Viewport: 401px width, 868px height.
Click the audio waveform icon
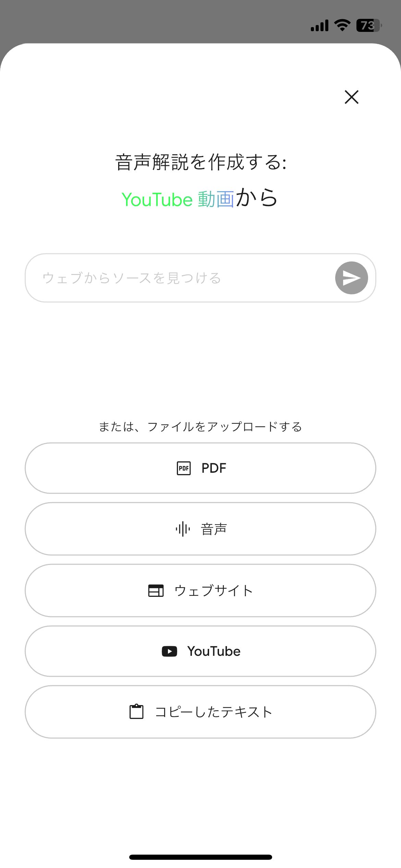pyautogui.click(x=183, y=529)
